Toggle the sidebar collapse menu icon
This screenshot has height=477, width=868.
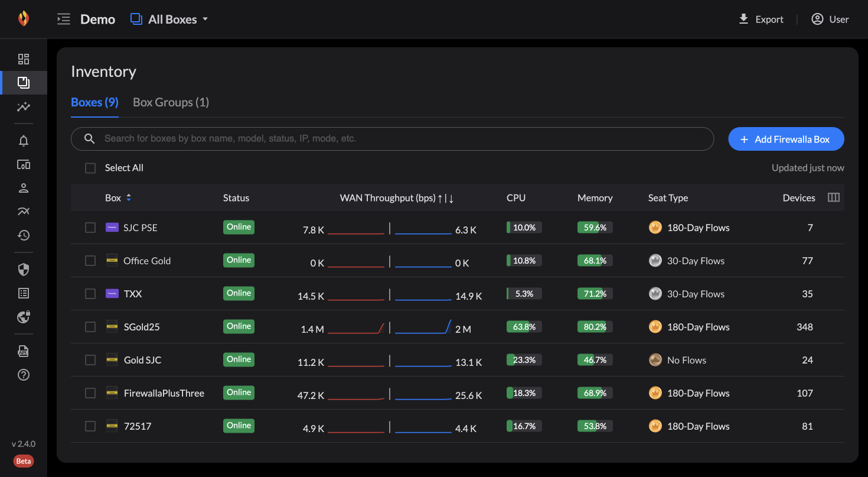(63, 20)
